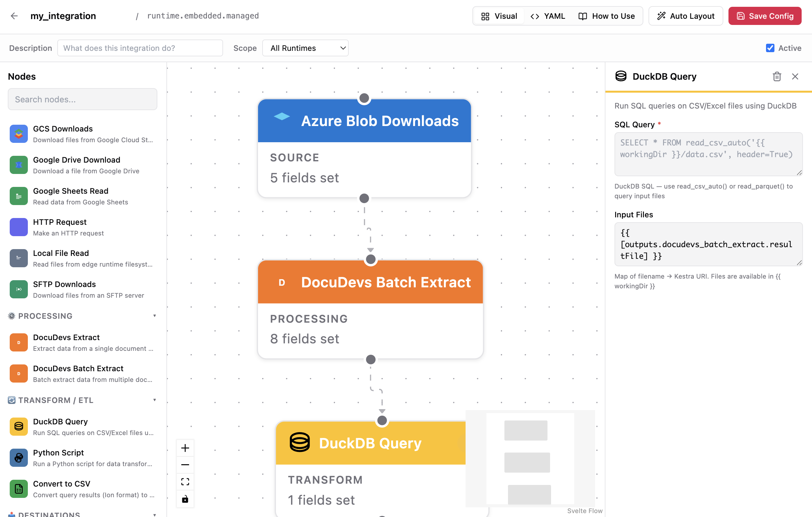Select the Local File Read icon

point(18,258)
